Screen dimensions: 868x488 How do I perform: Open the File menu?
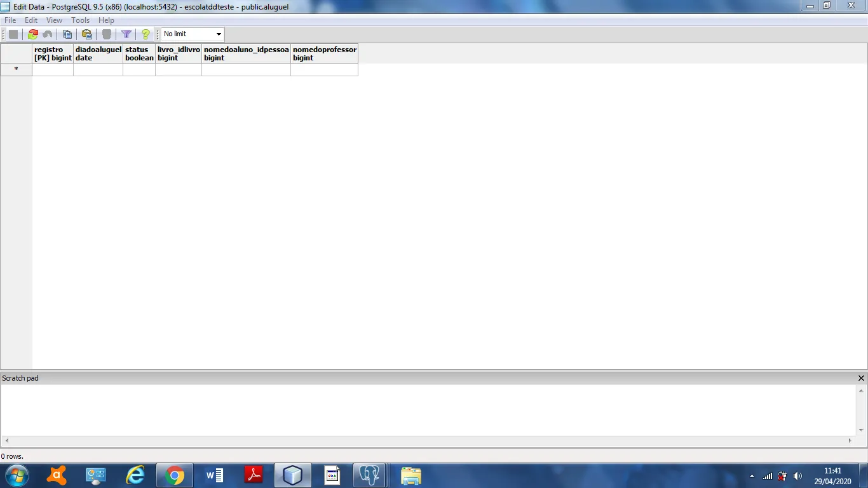(10, 20)
